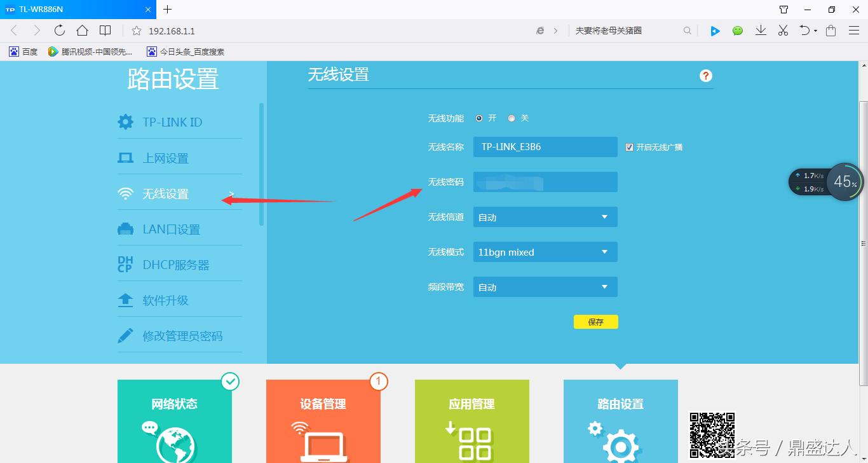
Task: Click inside the 无线名称 name field
Action: click(545, 147)
